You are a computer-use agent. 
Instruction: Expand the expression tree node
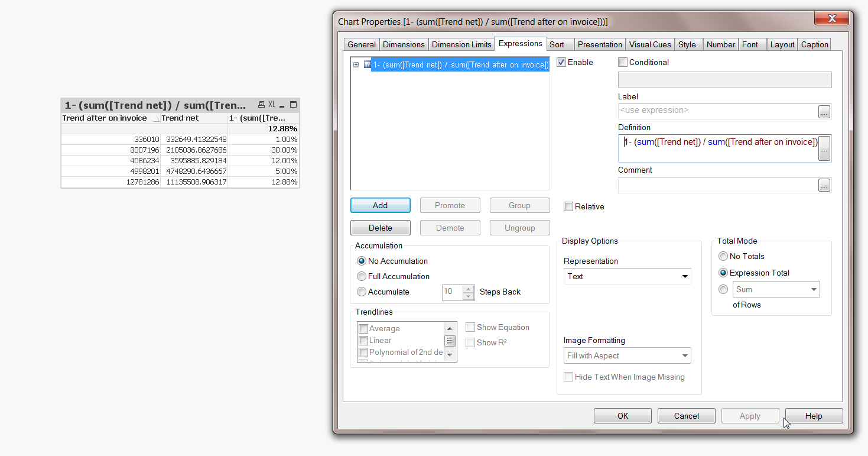[x=356, y=64]
